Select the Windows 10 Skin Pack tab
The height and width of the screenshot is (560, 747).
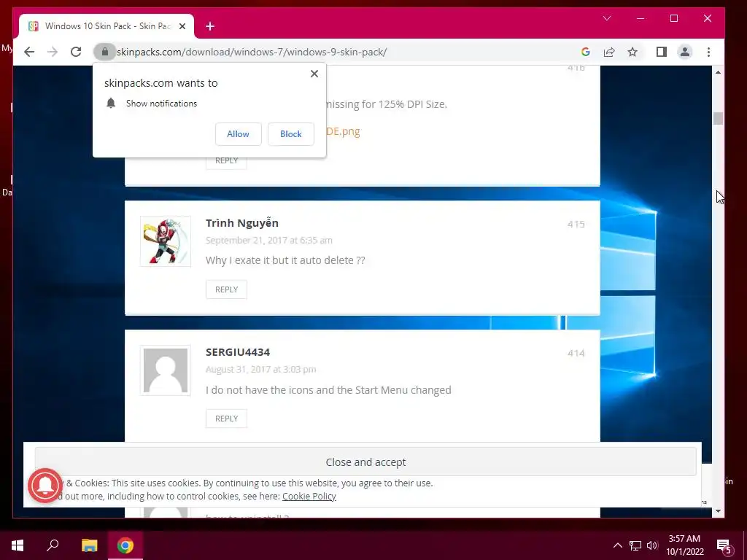click(x=107, y=26)
